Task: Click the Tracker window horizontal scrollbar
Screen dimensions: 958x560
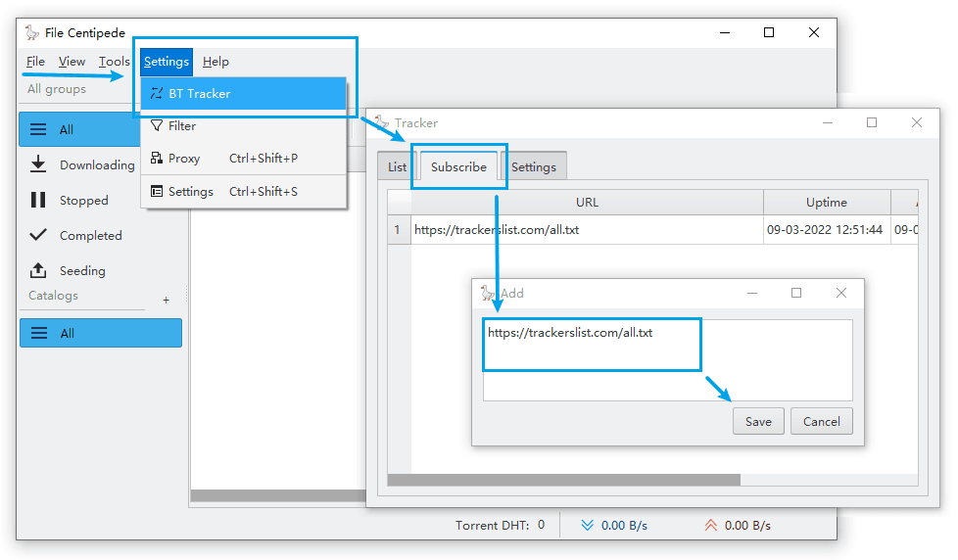Action: (x=564, y=480)
